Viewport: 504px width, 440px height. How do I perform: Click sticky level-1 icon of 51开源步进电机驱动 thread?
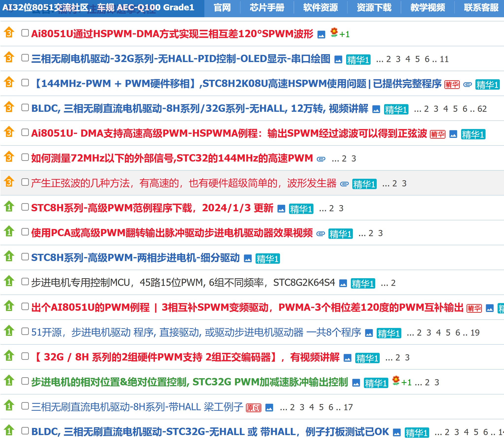[9, 331]
